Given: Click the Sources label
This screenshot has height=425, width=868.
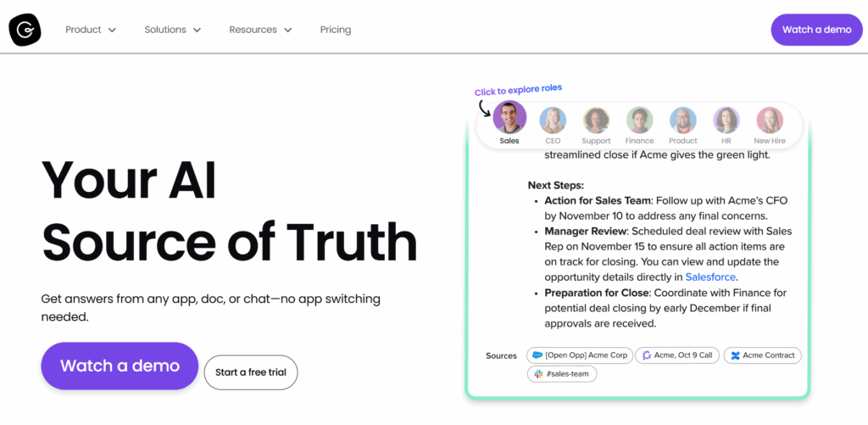Looking at the screenshot, I should (x=501, y=355).
